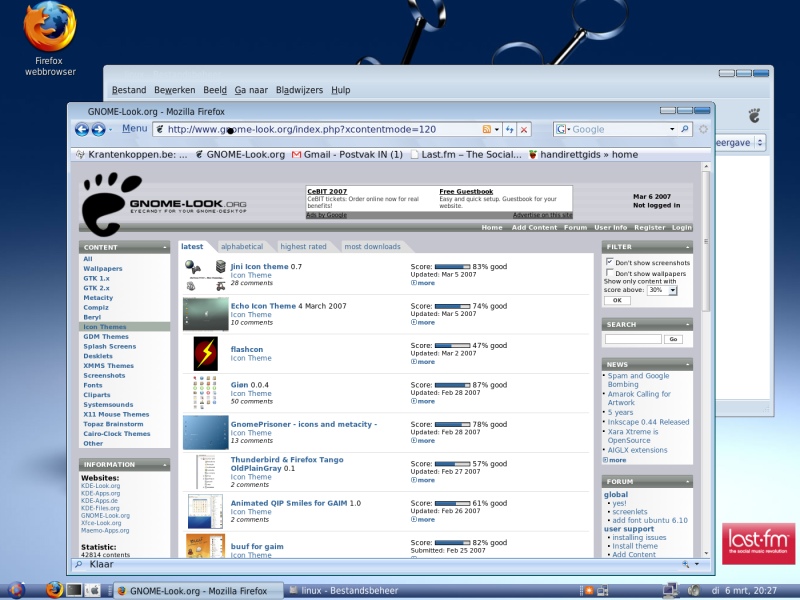
Task: Open Bewerken menu in file manager window
Action: pyautogui.click(x=174, y=90)
